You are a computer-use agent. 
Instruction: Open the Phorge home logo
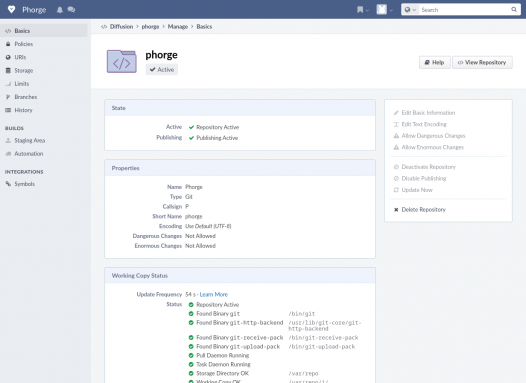pyautogui.click(x=11, y=9)
